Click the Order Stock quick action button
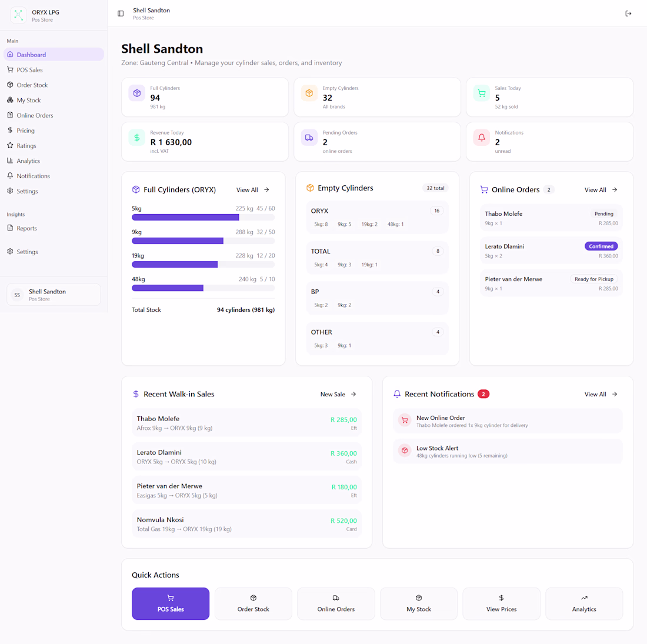The image size is (647, 644). click(254, 603)
